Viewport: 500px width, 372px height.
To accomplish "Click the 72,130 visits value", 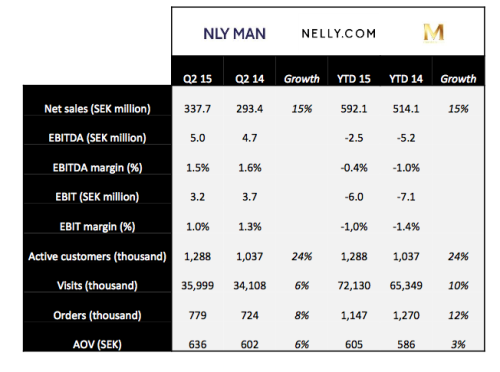I will coord(354,285).
